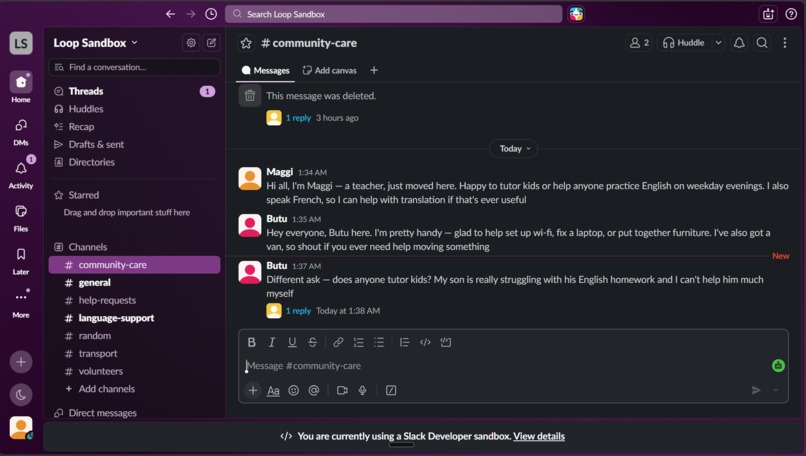Screen dimensions: 806x456
Task: Open sidebar preferences gear icon
Action: click(x=191, y=43)
